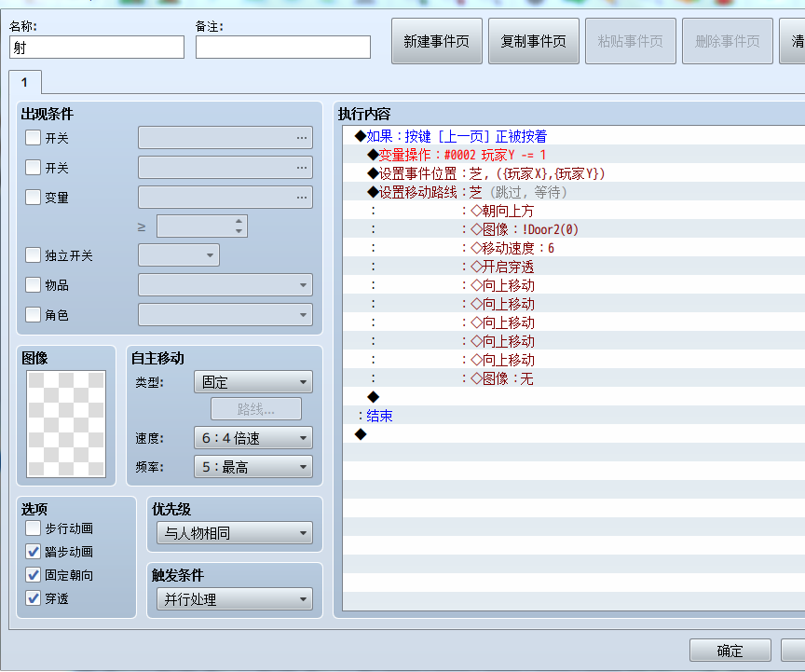Toggle the 步行动画 option
The width and height of the screenshot is (805, 672).
34,528
